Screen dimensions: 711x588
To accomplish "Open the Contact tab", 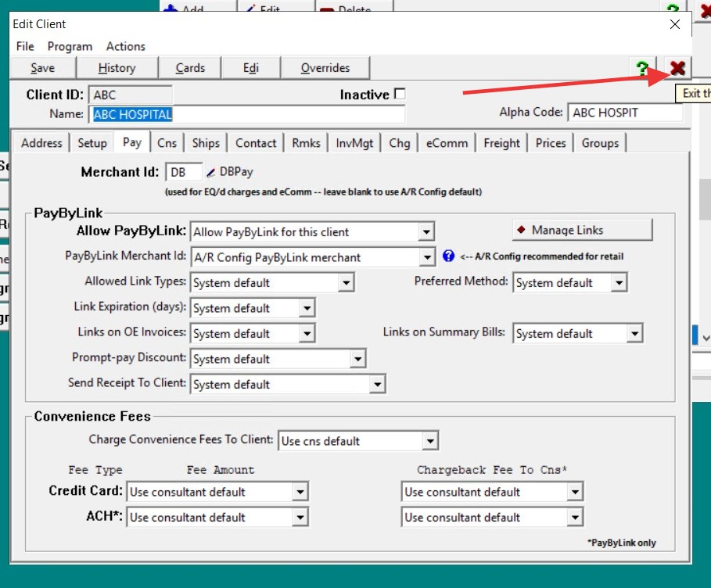I will coord(256,143).
